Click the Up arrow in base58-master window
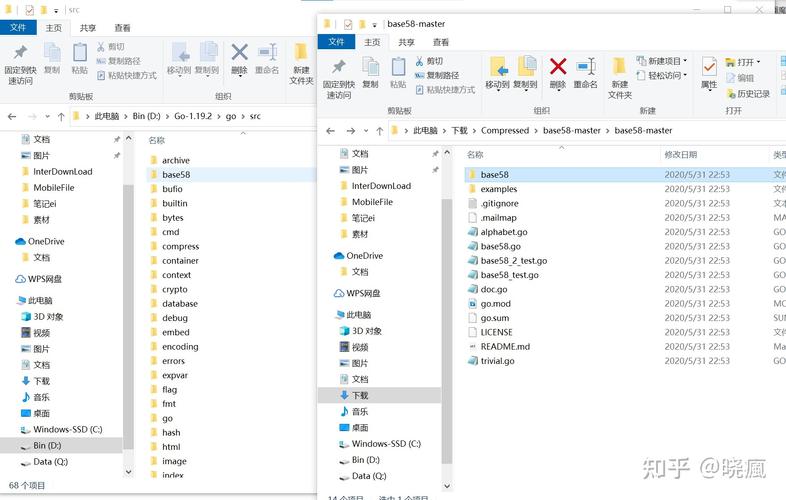This screenshot has height=500, width=786. 379,131
